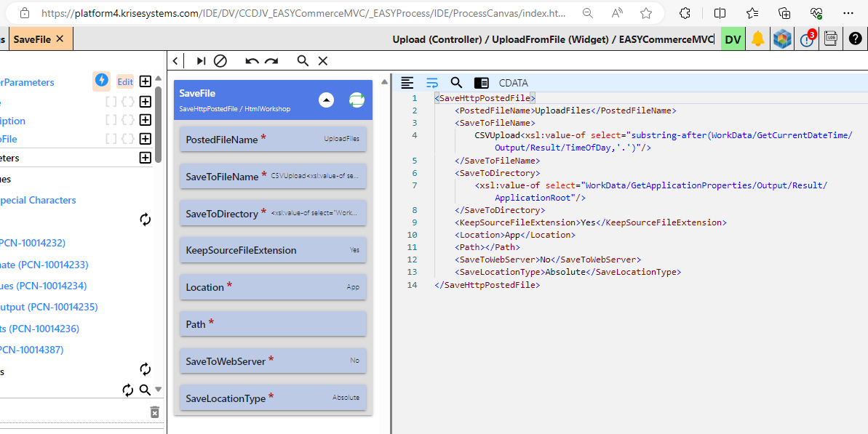Click the trash delete icon in left panel

(x=155, y=412)
